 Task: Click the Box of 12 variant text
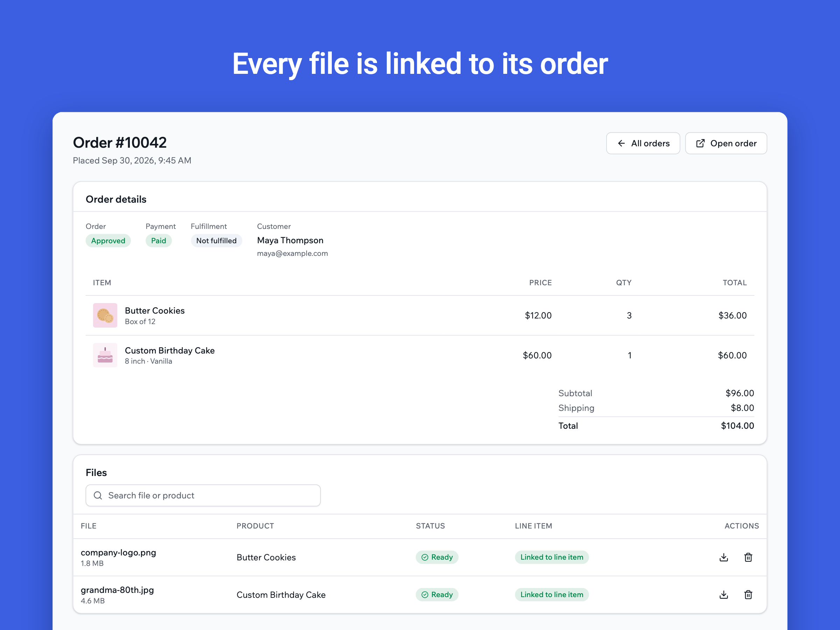140,322
